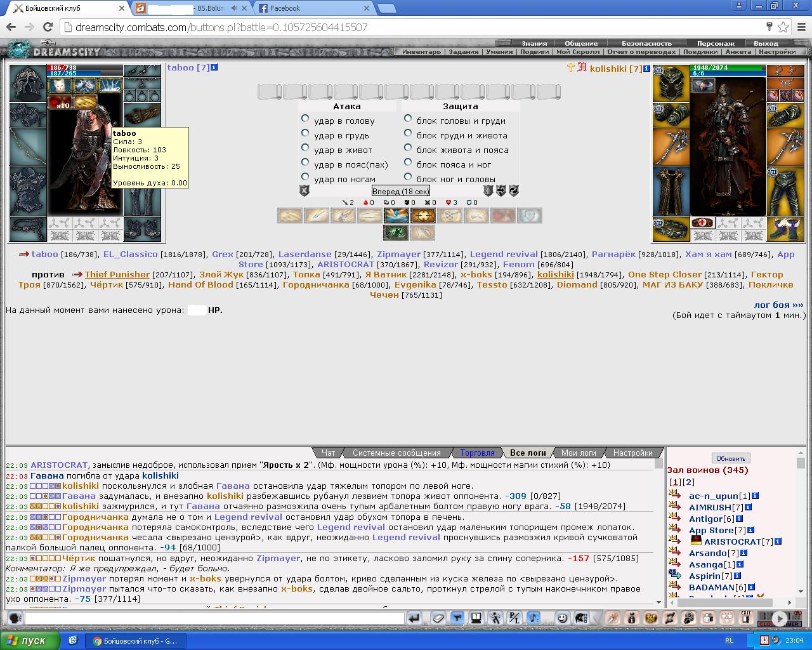812x650 pixels.
Task: Click the info icon beside Aspirin[7]
Action: (x=737, y=576)
